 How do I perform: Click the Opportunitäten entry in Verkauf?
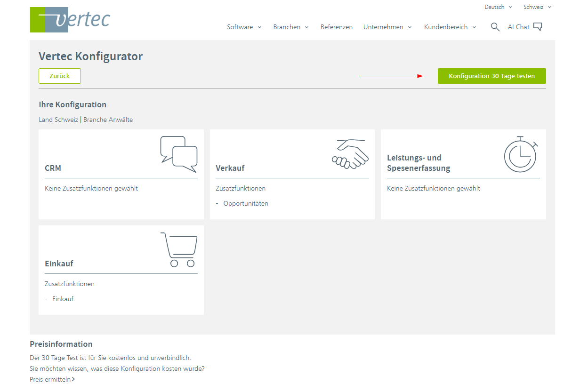coord(246,204)
